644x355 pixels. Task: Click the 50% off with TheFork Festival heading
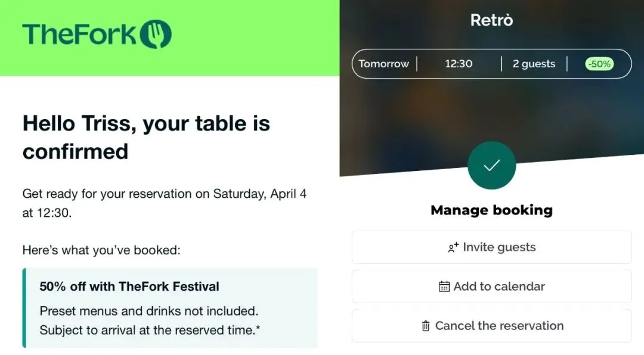point(129,287)
